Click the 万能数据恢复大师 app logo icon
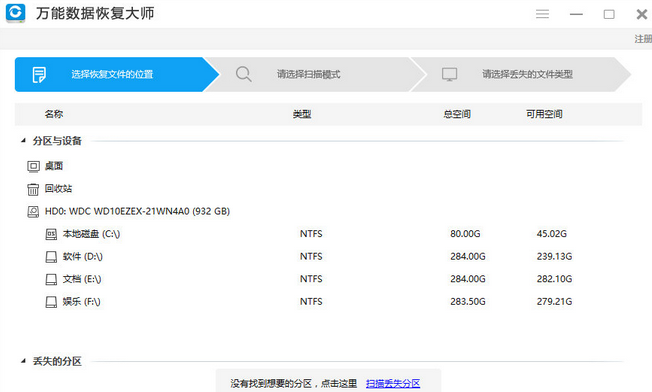This screenshot has height=392, width=652. tap(15, 12)
